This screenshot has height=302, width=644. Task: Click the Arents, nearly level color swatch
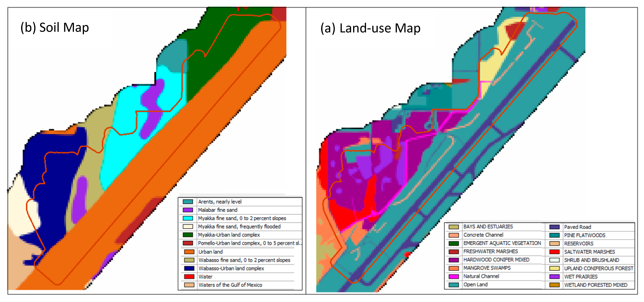(188, 202)
